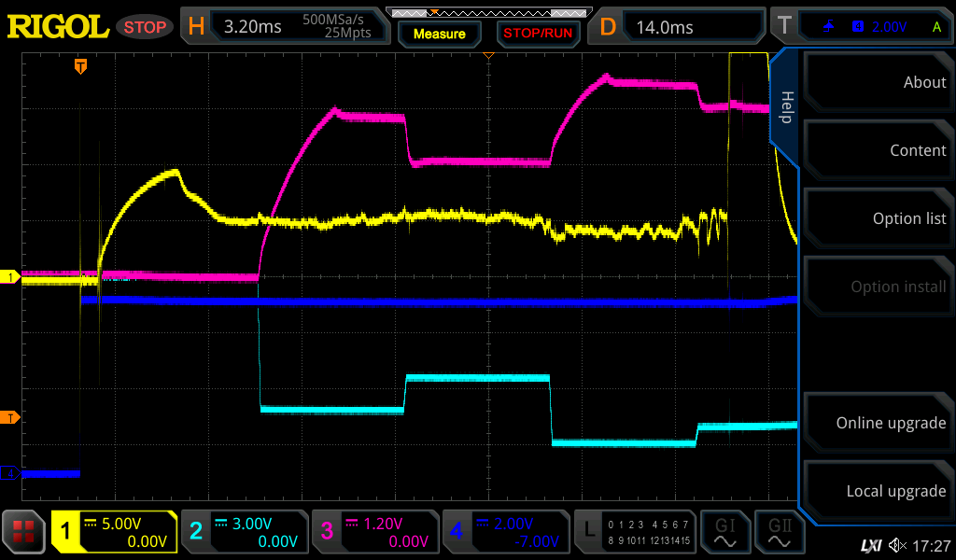Open the function navigation grid icon
This screenshot has height=560, width=956.
point(24,532)
